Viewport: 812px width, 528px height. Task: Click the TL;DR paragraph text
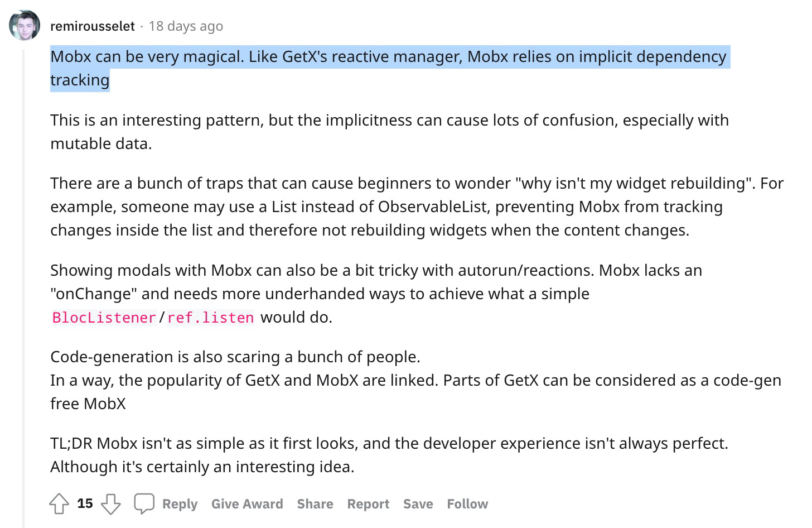[389, 455]
